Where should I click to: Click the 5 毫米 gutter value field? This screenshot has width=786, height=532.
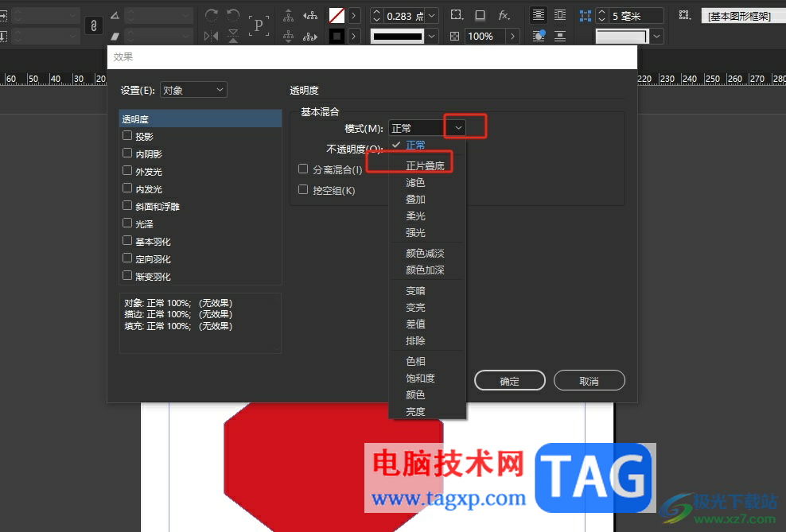coord(636,16)
